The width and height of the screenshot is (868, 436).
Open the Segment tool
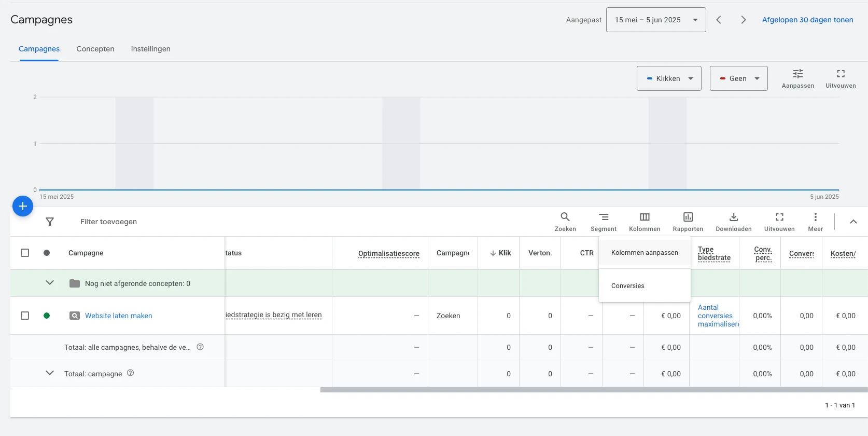[x=604, y=222]
